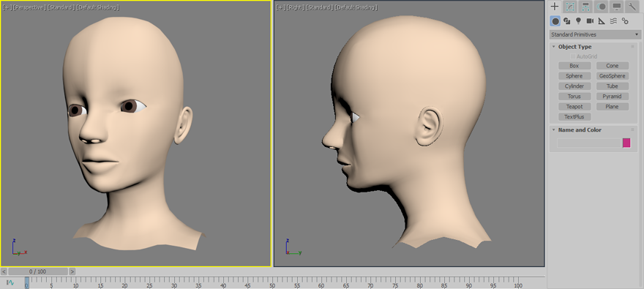
Task: Open the Motion panel icon
Action: tap(602, 7)
